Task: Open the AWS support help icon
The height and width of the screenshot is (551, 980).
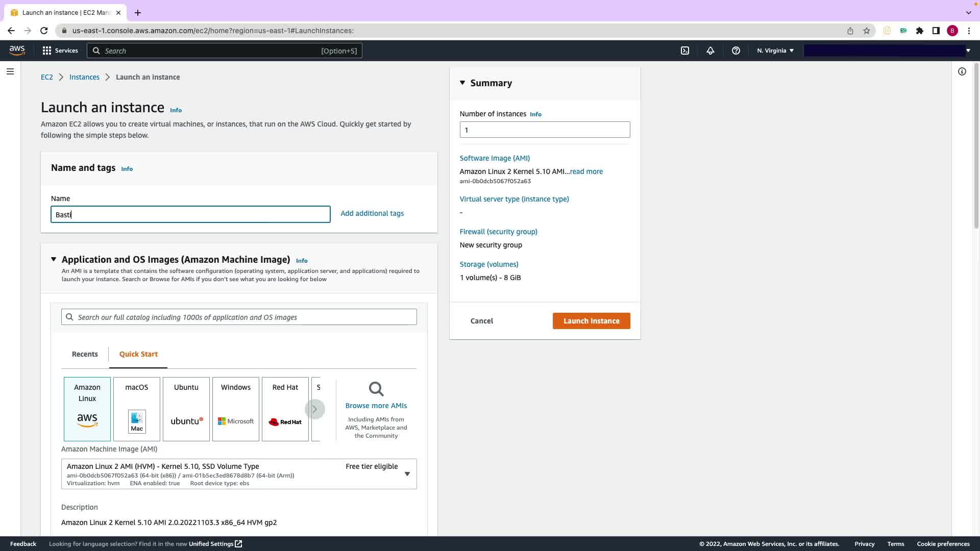Action: coord(736,51)
